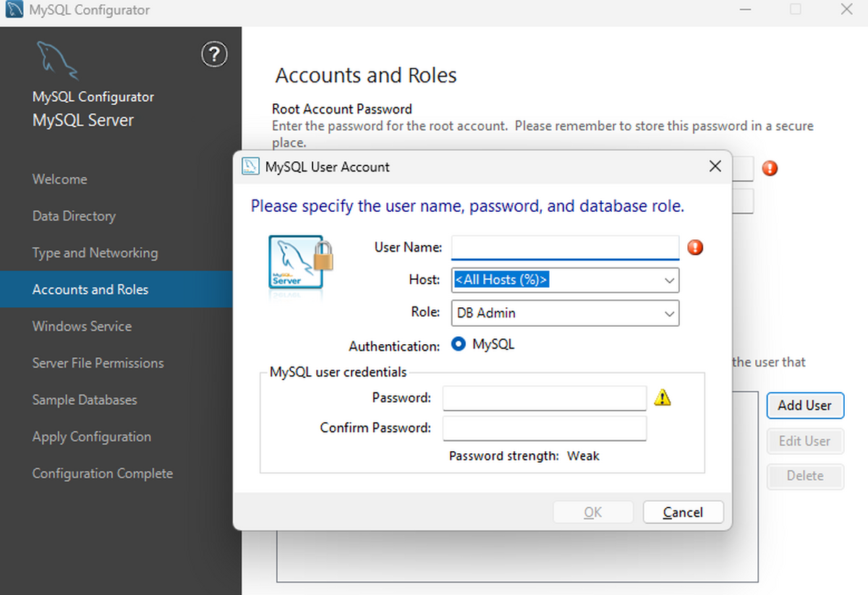Click the yellow warning icon beside Password
The image size is (868, 595).
[663, 397]
